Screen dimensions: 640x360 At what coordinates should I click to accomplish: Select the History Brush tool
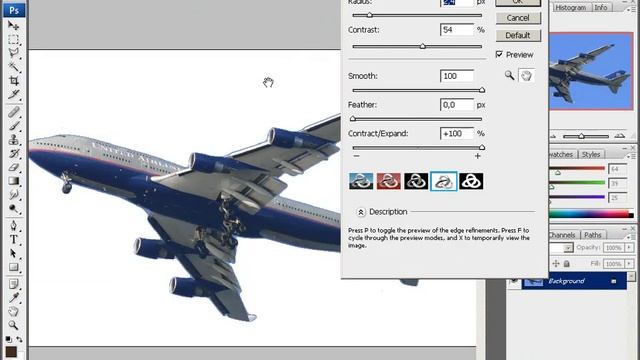(x=13, y=153)
